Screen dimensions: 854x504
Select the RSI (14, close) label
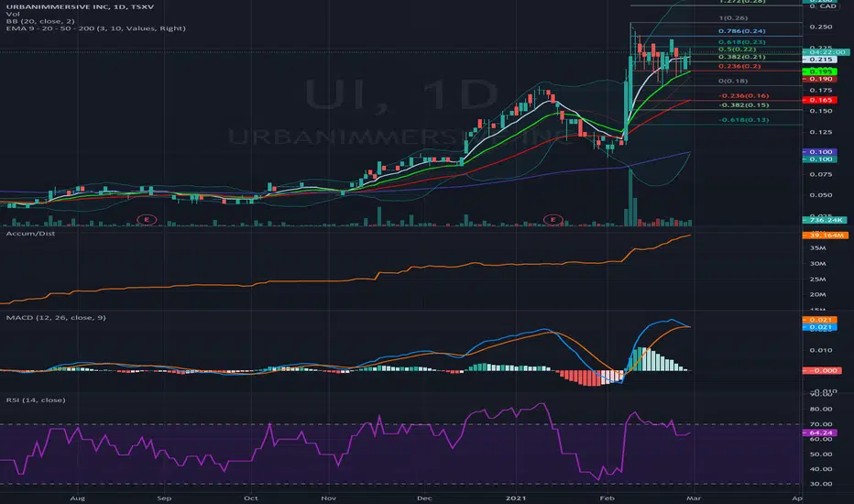(x=36, y=400)
